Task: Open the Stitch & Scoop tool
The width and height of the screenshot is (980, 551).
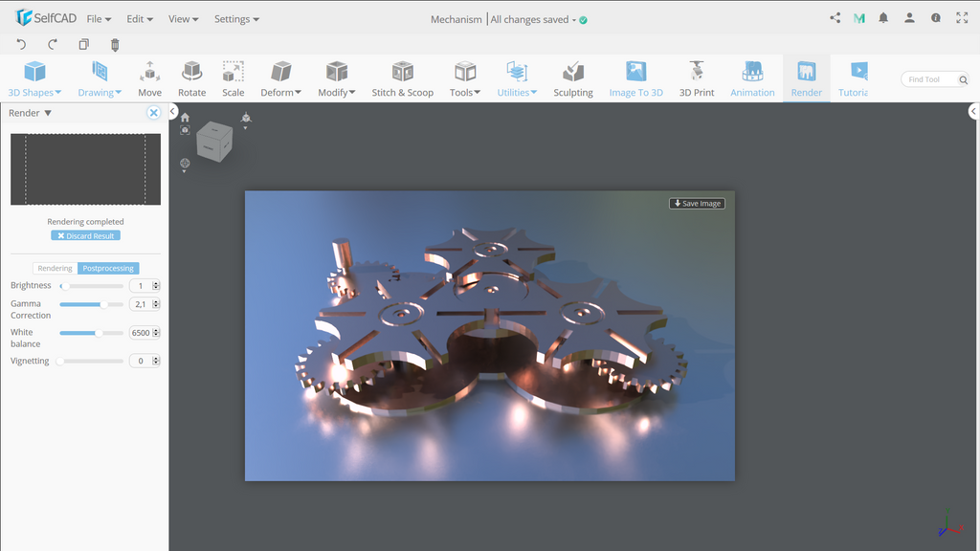Action: tap(402, 78)
